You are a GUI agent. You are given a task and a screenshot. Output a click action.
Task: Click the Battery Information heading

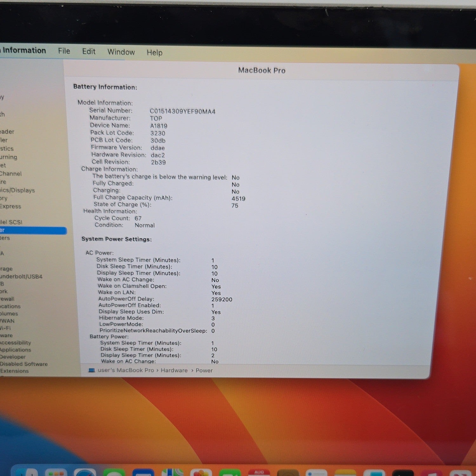(105, 87)
